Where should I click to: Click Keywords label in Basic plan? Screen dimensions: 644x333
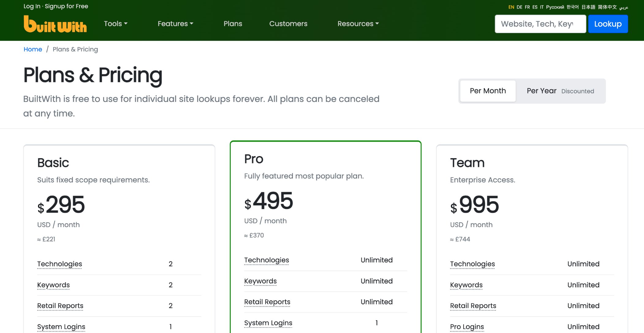pyautogui.click(x=53, y=285)
